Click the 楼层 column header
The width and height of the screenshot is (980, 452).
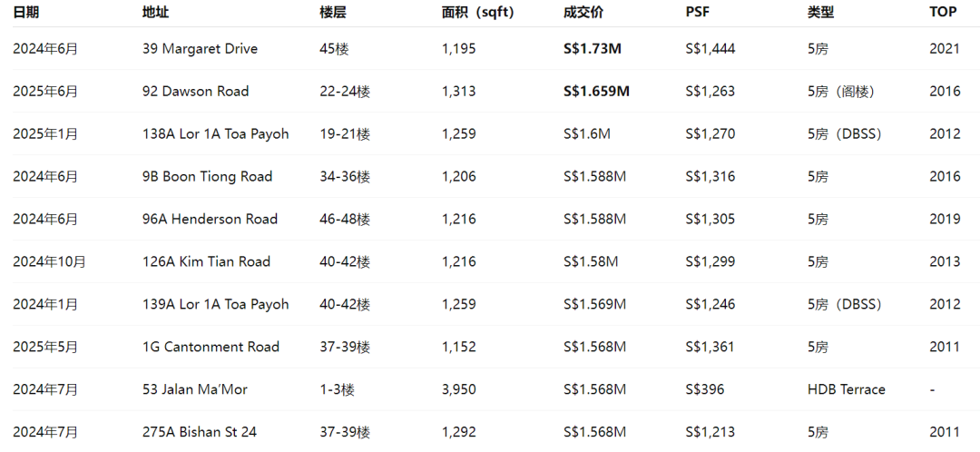(332, 13)
